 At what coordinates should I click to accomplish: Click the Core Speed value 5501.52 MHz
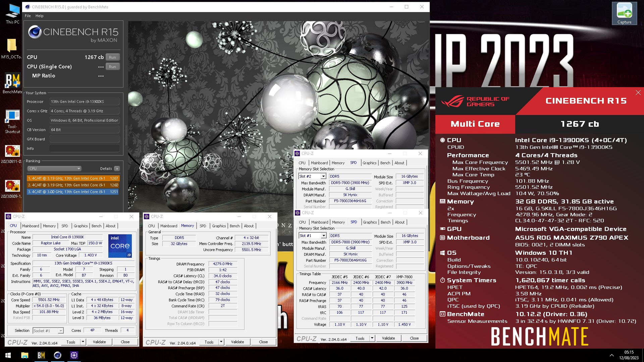(49, 300)
